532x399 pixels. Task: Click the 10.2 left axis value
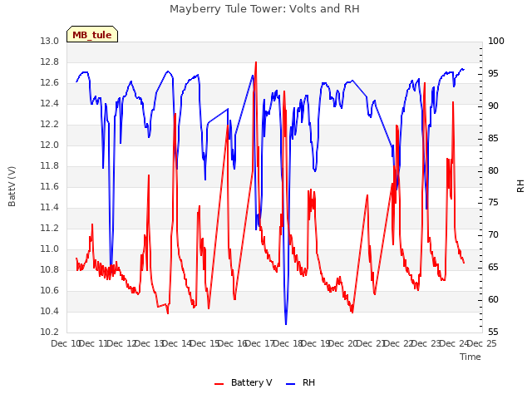(x=50, y=332)
